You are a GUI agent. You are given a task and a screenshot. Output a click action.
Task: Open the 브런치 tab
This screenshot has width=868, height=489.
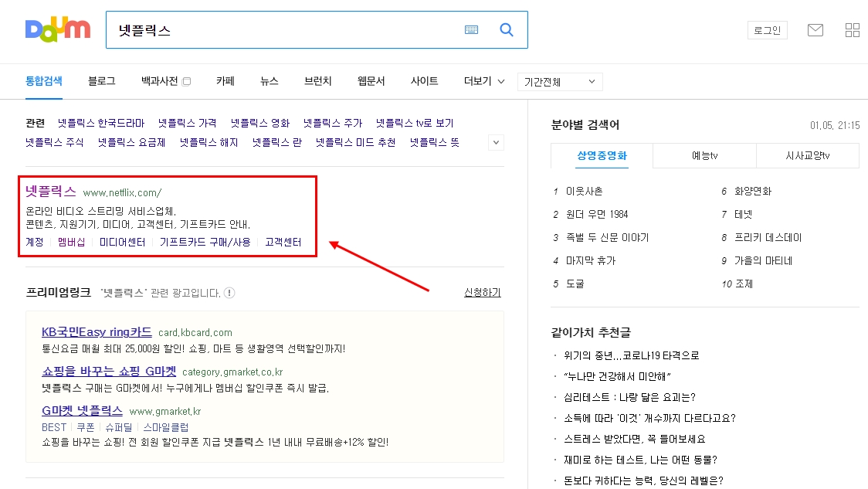click(317, 81)
